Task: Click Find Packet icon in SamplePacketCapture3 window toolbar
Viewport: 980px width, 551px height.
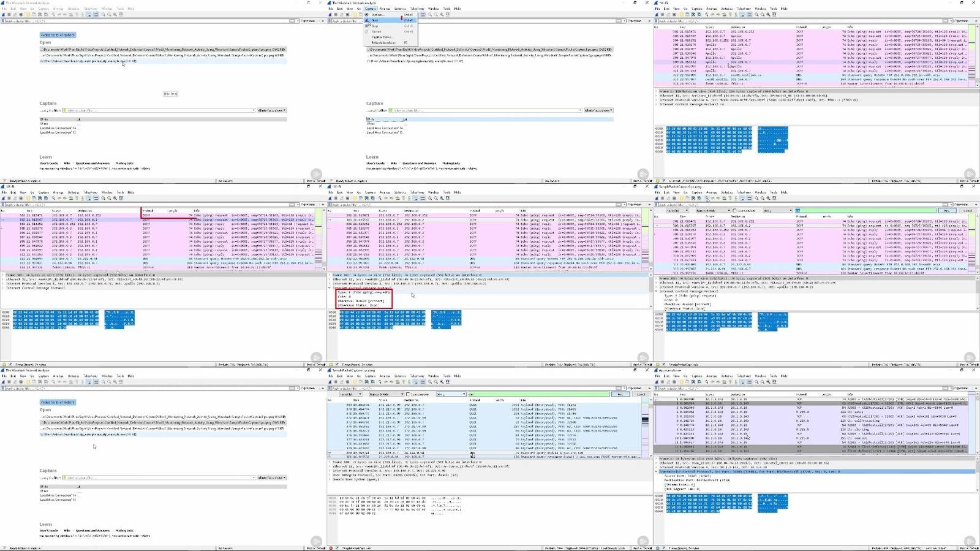Action: pyautogui.click(x=707, y=199)
